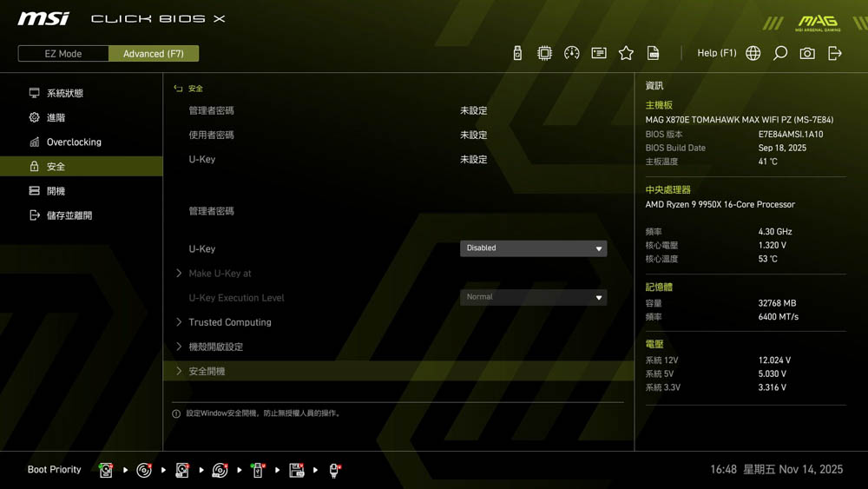Open the U-Key Disabled dropdown
Viewport: 868px width, 489px height.
(x=533, y=248)
